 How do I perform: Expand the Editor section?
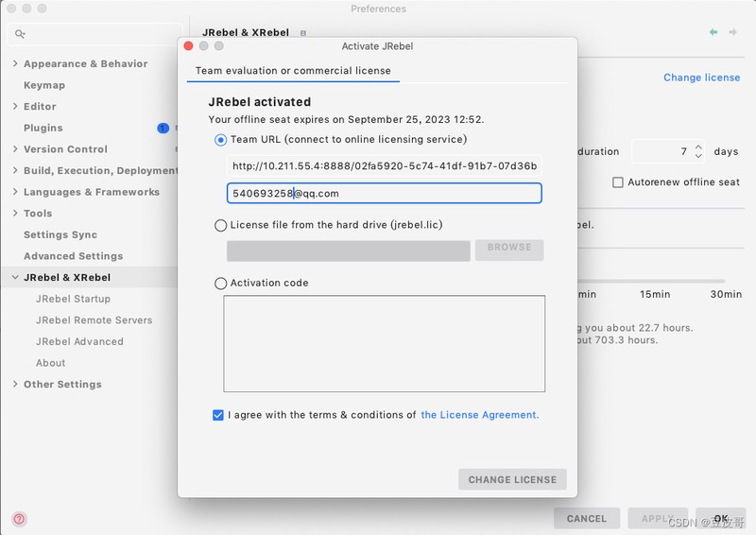click(x=15, y=106)
